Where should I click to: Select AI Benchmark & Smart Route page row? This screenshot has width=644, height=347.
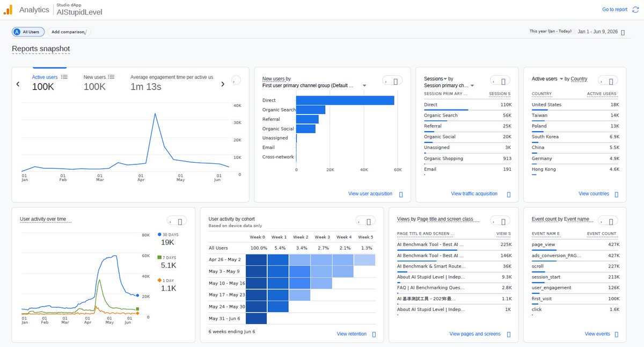tap(454, 267)
